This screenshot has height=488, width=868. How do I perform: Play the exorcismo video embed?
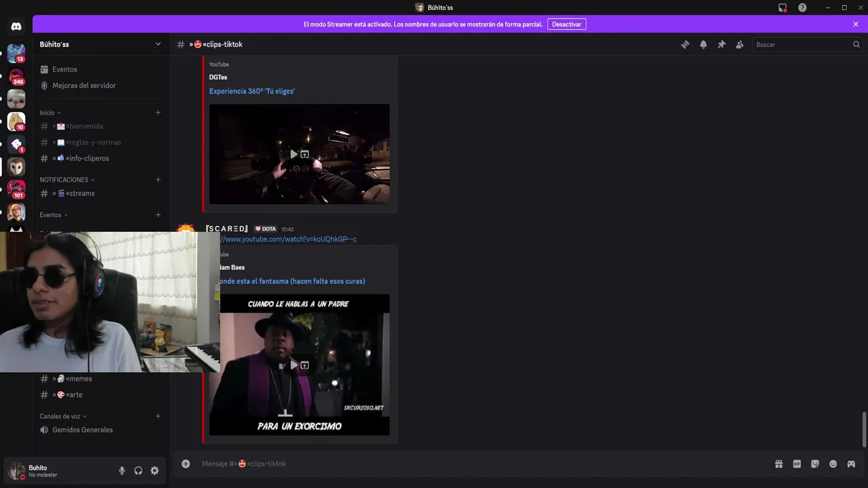coord(294,365)
